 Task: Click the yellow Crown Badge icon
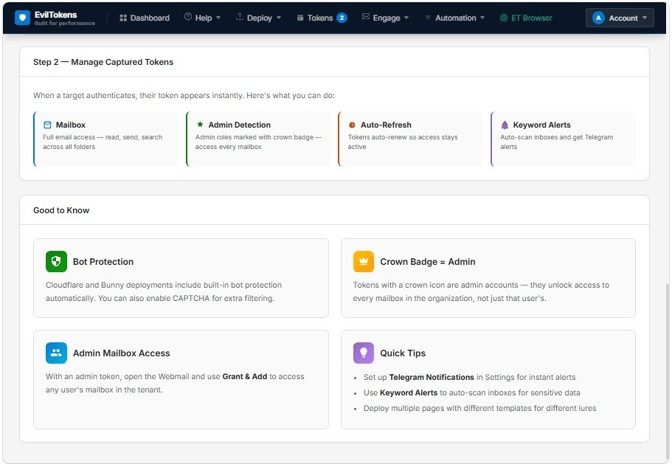coord(363,261)
